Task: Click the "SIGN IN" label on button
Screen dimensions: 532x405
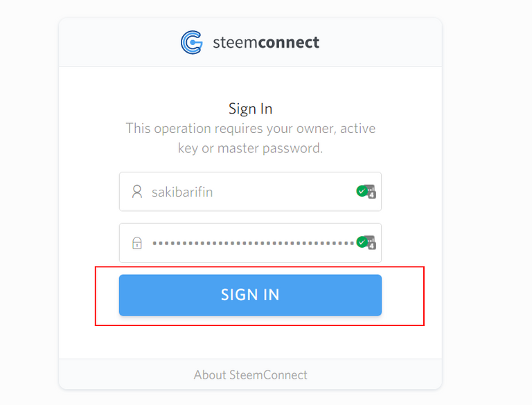Action: [x=250, y=294]
